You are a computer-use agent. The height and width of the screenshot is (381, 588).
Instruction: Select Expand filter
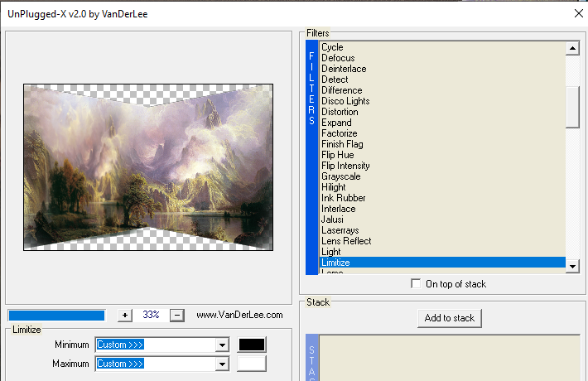click(442, 123)
